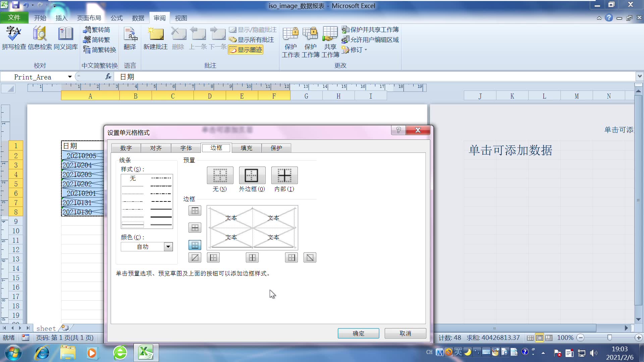Toggle the left border button
The height and width of the screenshot is (362, 644).
[213, 257]
